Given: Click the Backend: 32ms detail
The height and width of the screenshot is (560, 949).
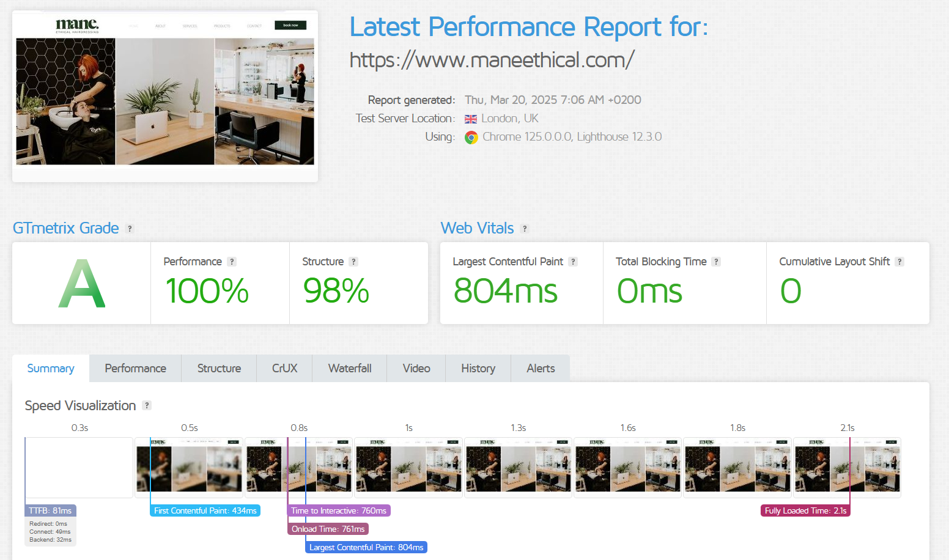Looking at the screenshot, I should coord(50,540).
